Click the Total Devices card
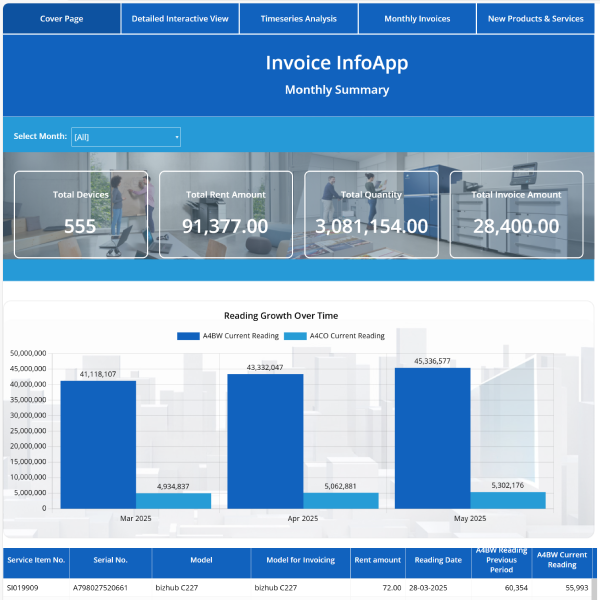The width and height of the screenshot is (600, 600). tap(80, 215)
